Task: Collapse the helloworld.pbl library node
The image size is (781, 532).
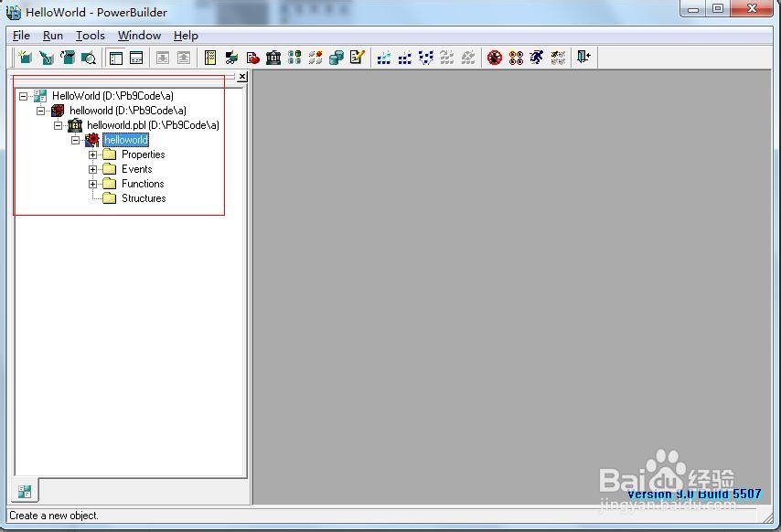Action: [x=59, y=125]
